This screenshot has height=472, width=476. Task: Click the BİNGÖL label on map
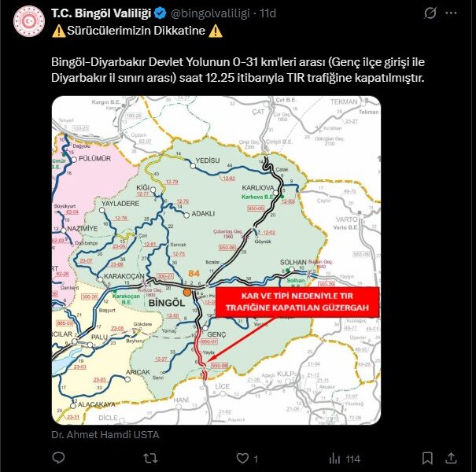pos(167,303)
